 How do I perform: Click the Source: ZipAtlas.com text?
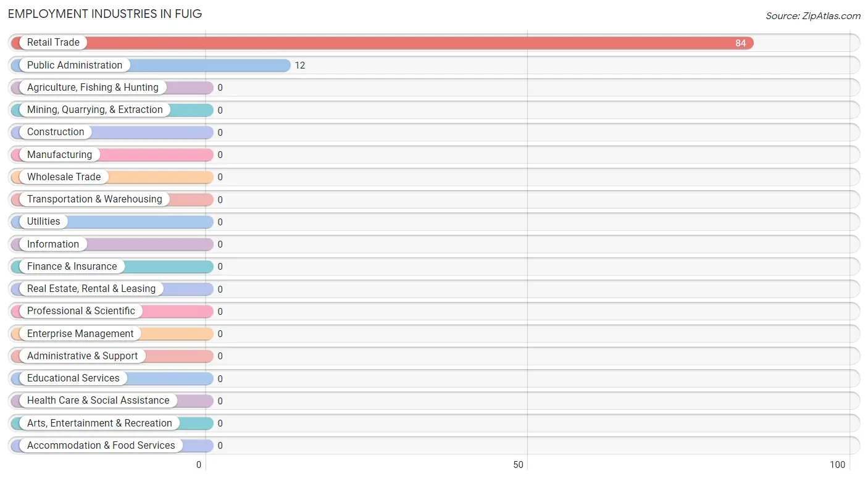coord(813,16)
